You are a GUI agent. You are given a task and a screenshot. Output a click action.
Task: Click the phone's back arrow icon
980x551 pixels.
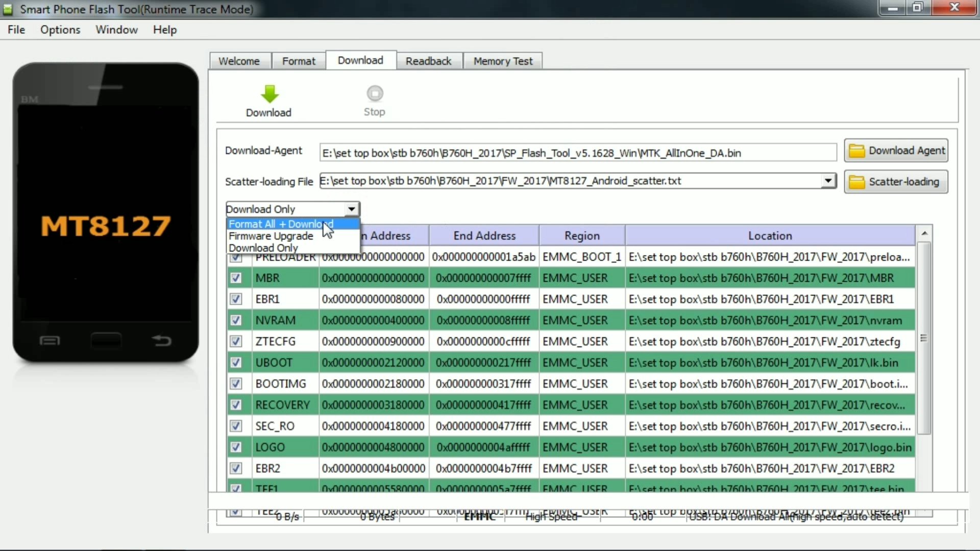point(162,340)
